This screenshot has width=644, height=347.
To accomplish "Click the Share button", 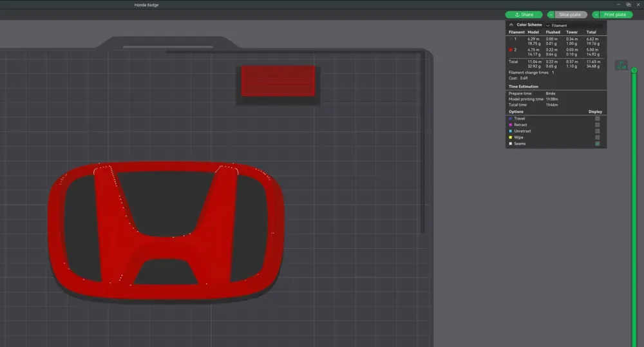I will point(524,15).
